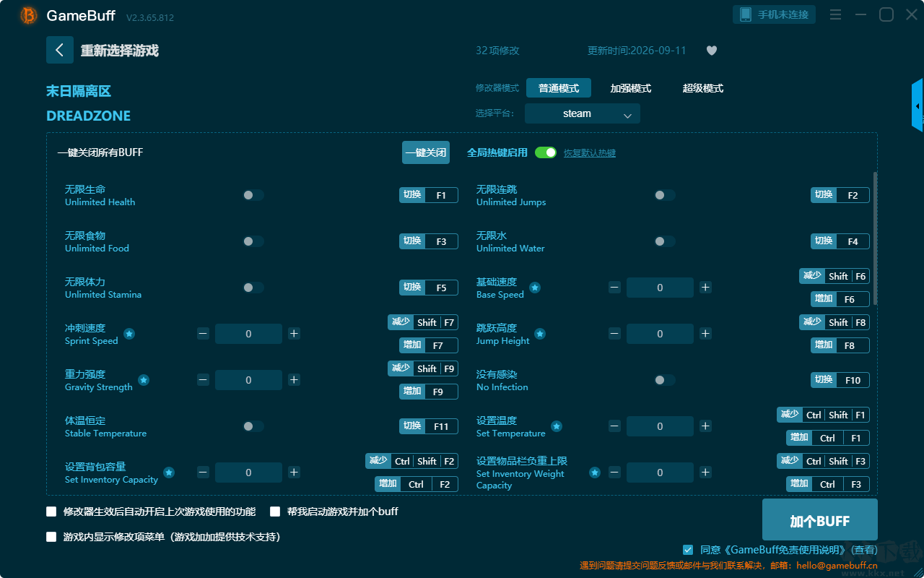Image resolution: width=924 pixels, height=578 pixels.
Task: Click 恢复默认热键 link
Action: click(590, 153)
